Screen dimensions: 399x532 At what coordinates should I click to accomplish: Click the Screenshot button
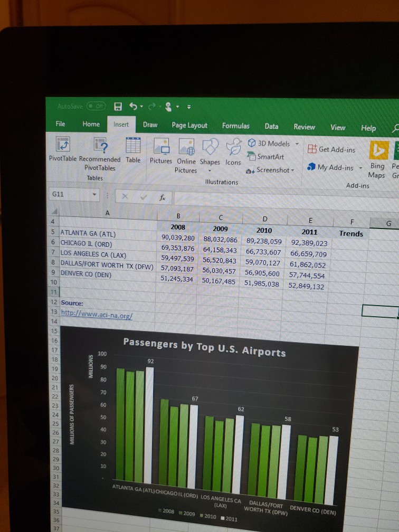tap(270, 170)
